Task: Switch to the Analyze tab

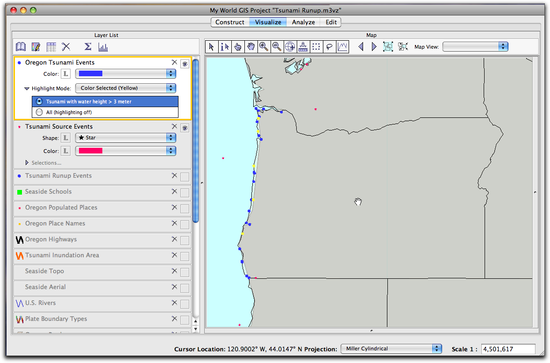Action: [303, 22]
